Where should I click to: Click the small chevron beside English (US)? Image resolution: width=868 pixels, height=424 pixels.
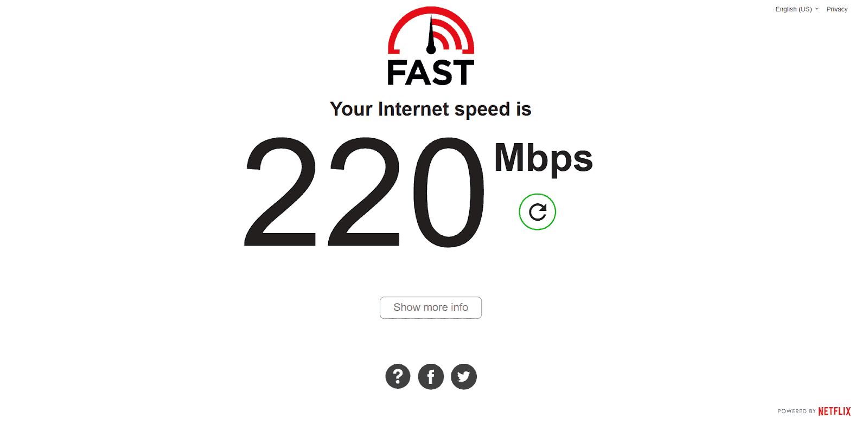click(x=816, y=9)
